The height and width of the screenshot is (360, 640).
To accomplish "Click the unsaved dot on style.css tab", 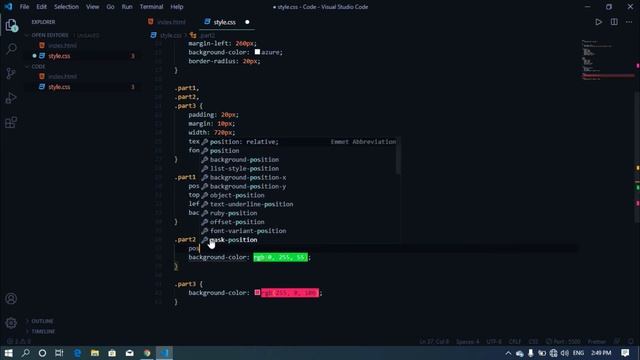I will [247, 22].
